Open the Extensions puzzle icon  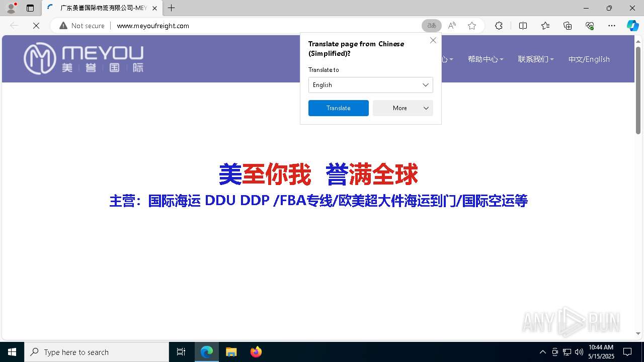[499, 26]
